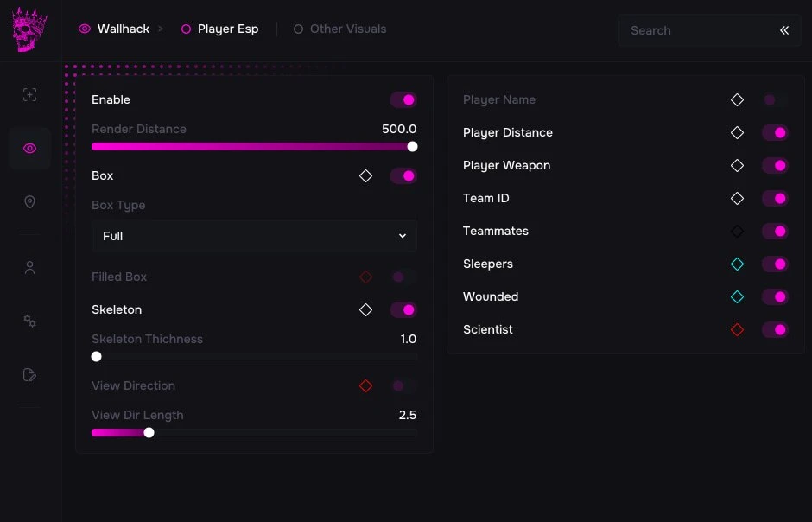Select the eye visuals sidebar icon
This screenshot has width=812, height=522.
point(29,149)
